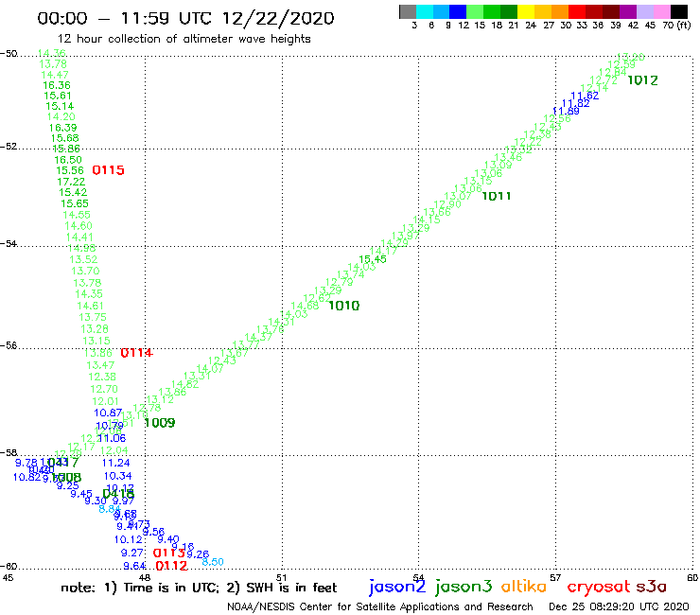Click the note 'Time is in UTC'
700x615 pixels.
click(171, 588)
